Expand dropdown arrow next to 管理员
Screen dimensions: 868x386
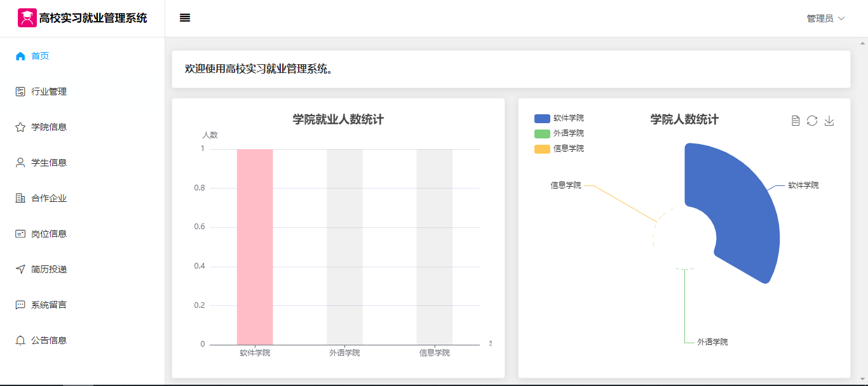pos(841,18)
